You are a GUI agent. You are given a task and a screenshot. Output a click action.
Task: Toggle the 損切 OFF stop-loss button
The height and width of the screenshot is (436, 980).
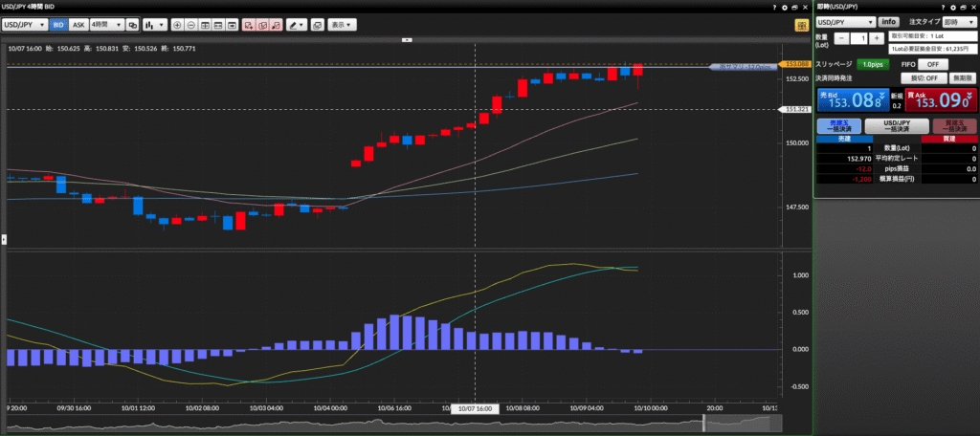pos(924,77)
